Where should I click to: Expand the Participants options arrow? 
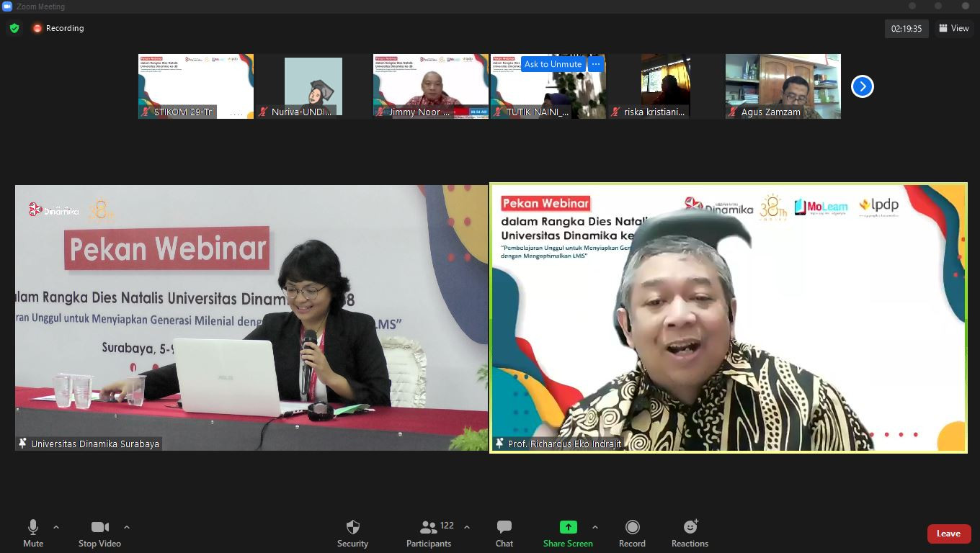coord(467,527)
